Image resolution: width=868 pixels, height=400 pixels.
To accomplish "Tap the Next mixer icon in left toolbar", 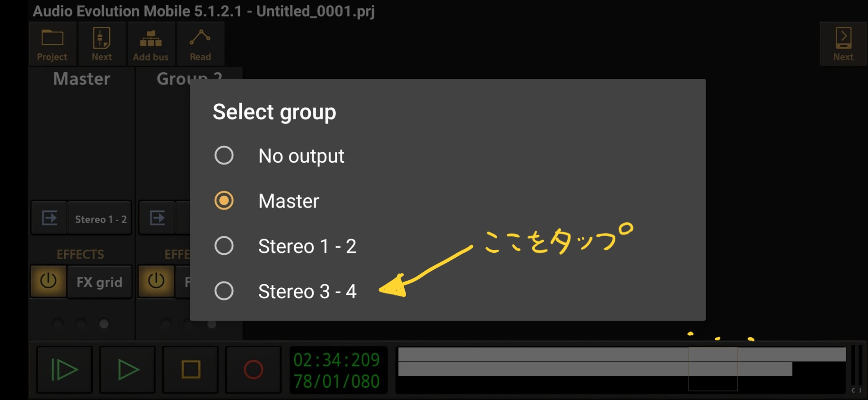I will coord(102,44).
